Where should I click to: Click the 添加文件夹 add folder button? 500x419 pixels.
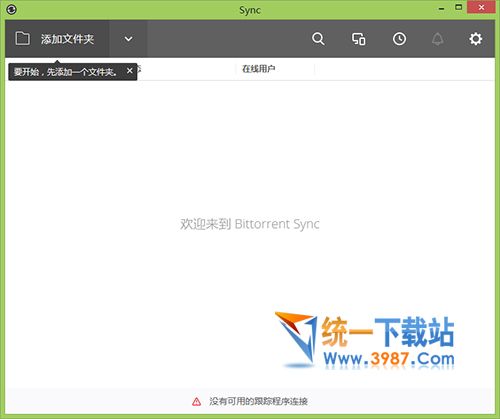pos(57,39)
